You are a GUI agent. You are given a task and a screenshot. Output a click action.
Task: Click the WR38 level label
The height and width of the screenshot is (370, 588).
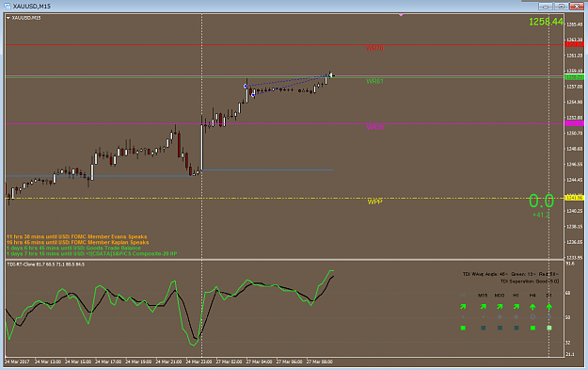(374, 128)
